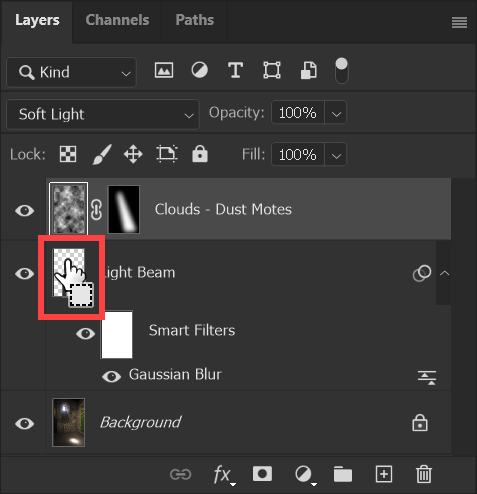Screen dimensions: 477x494
Task: Filter for pixel layers icon
Action: pos(164,71)
